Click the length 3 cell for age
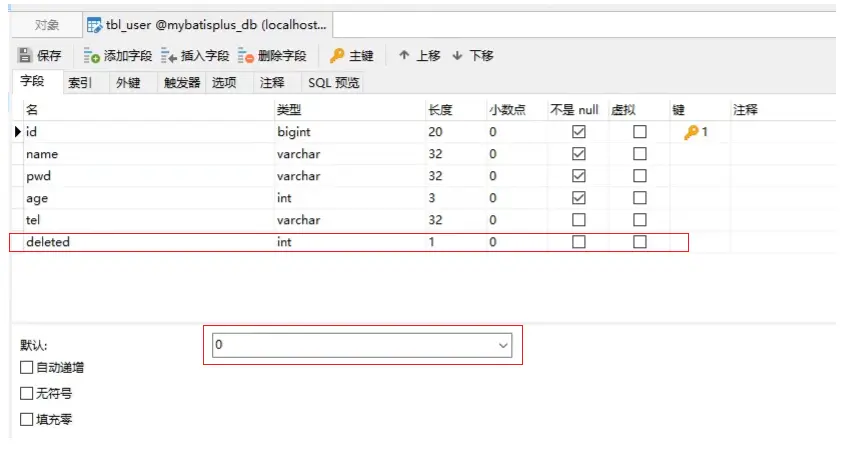The height and width of the screenshot is (450, 846). (x=456, y=198)
